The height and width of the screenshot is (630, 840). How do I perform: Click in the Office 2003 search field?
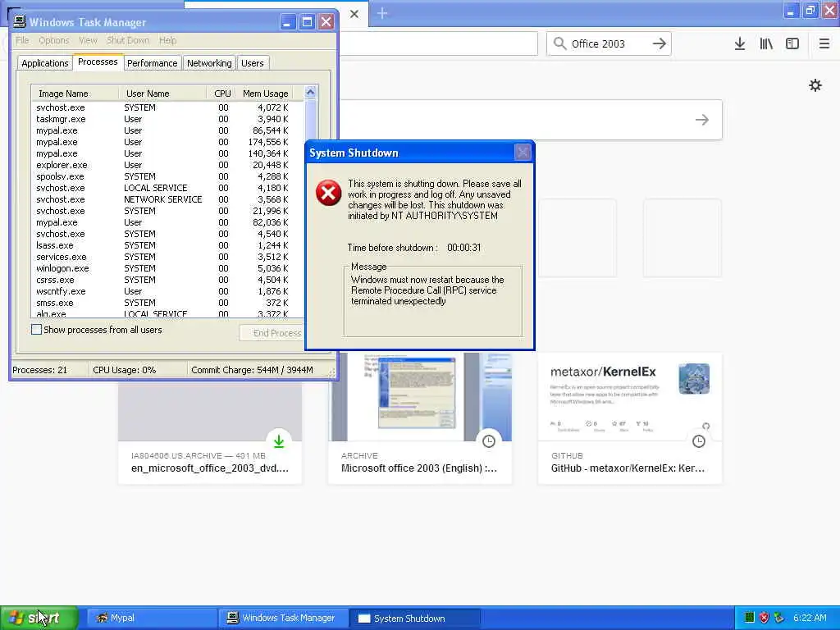coord(609,44)
